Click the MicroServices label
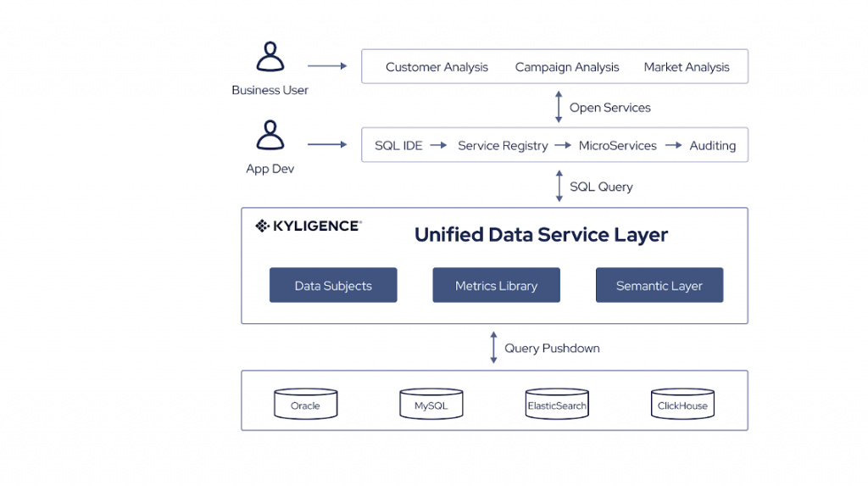This screenshot has height=486, width=868. coord(618,146)
